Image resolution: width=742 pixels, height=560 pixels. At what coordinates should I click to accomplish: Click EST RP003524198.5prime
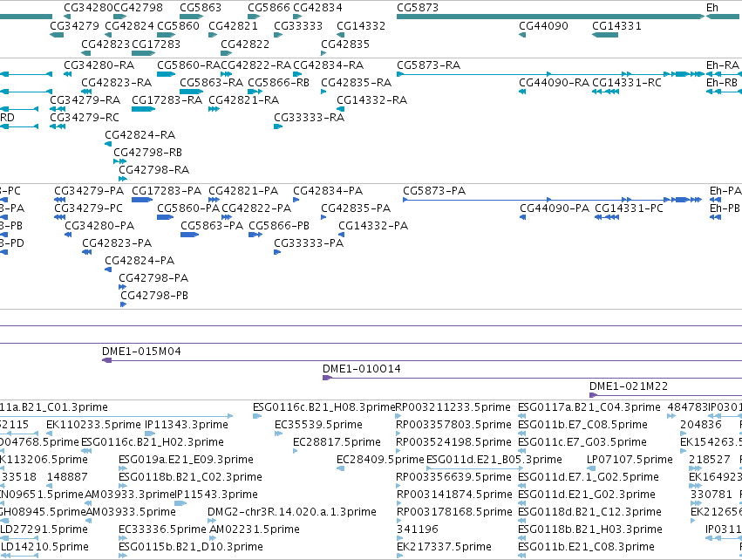(453, 442)
